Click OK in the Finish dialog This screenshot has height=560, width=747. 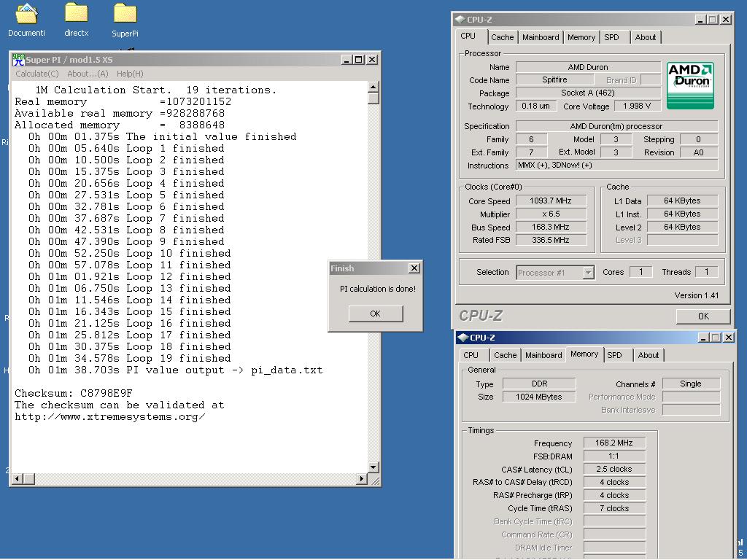376,314
